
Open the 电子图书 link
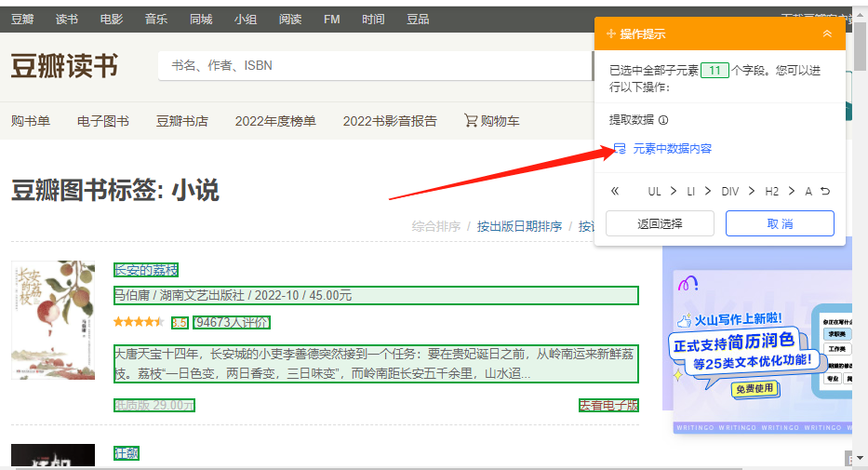[x=103, y=121]
